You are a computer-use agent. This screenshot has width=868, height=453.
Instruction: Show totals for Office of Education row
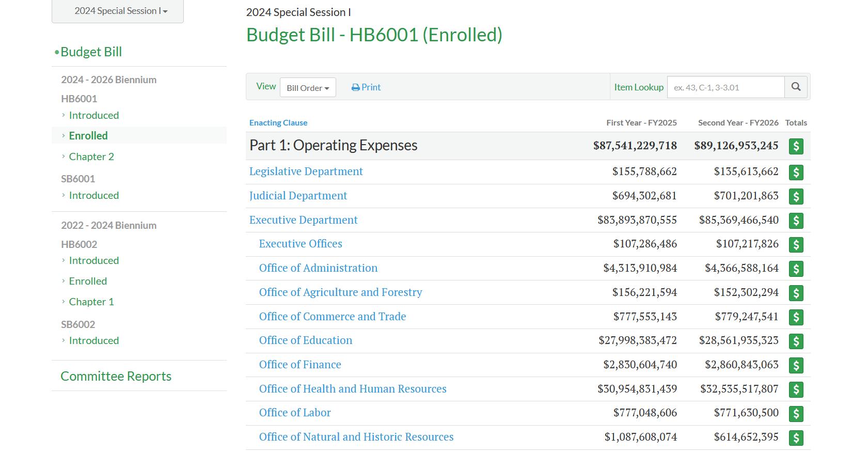[796, 341]
